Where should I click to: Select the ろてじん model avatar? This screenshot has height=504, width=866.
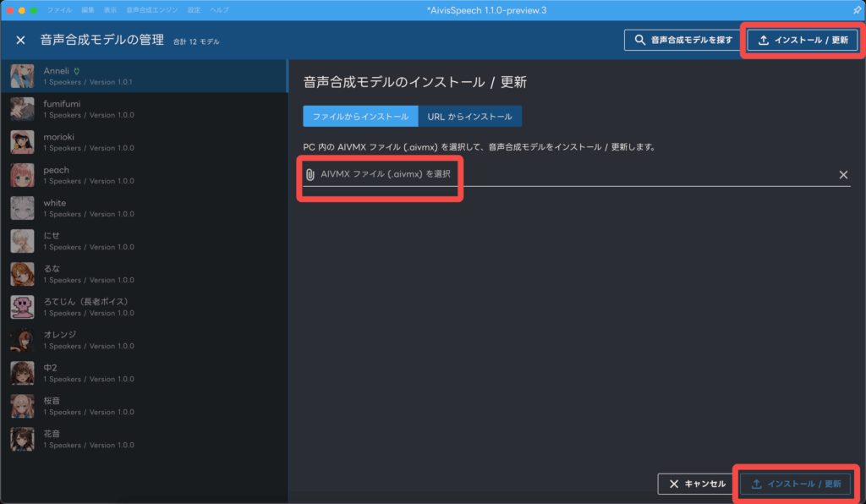coord(22,308)
